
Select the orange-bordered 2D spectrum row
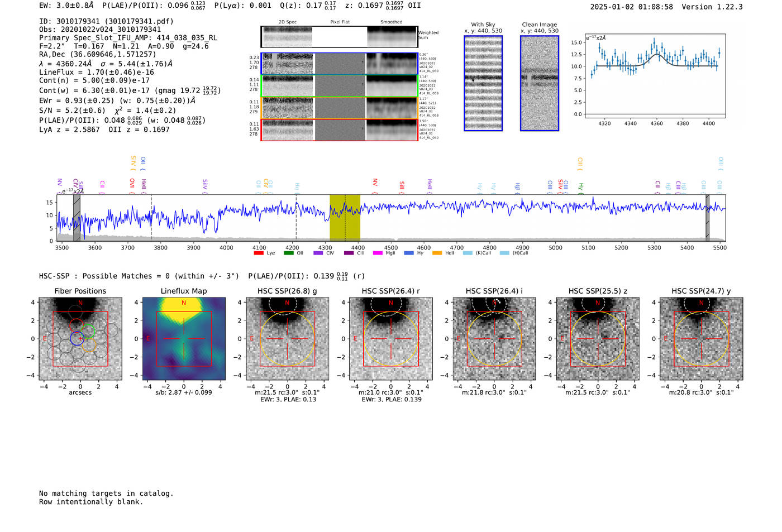point(339,108)
